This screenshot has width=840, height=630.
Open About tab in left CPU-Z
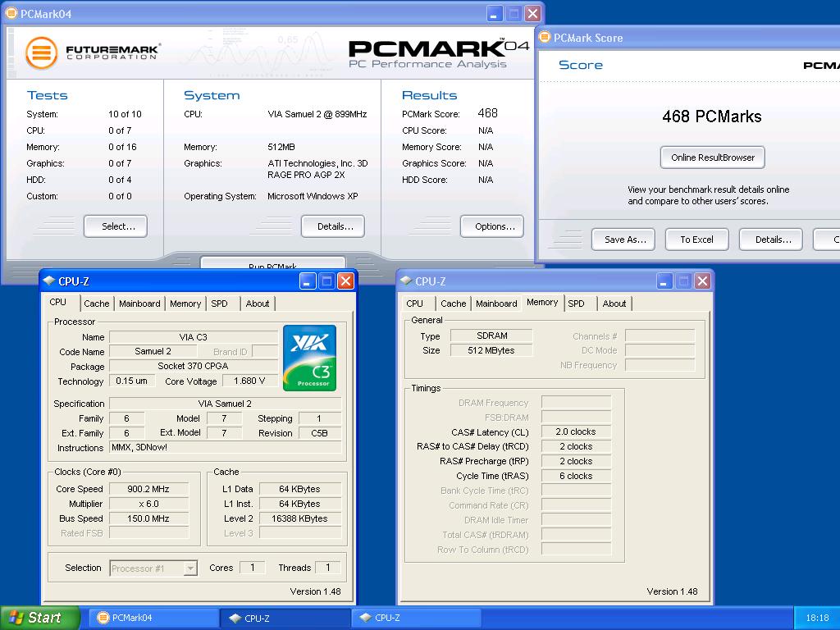click(x=257, y=304)
